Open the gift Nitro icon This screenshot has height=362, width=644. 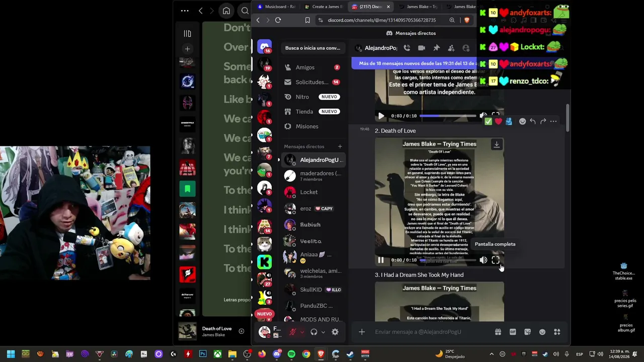click(x=498, y=332)
